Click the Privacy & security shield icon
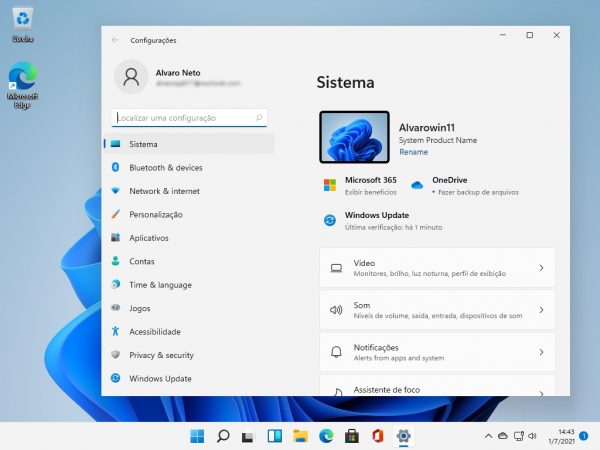Viewport: 600px width, 450px height. click(116, 355)
